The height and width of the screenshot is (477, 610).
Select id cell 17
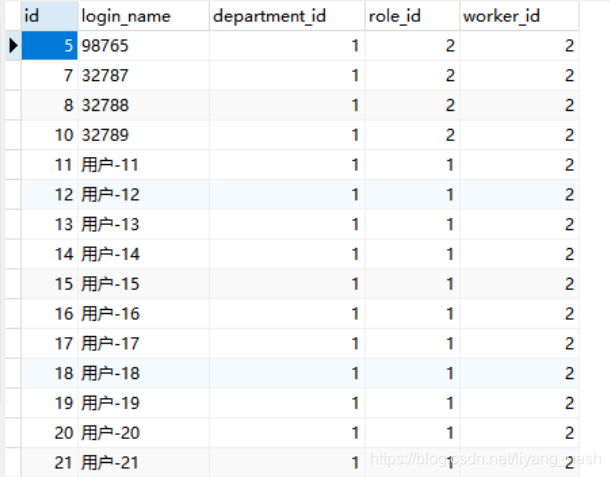click(49, 343)
